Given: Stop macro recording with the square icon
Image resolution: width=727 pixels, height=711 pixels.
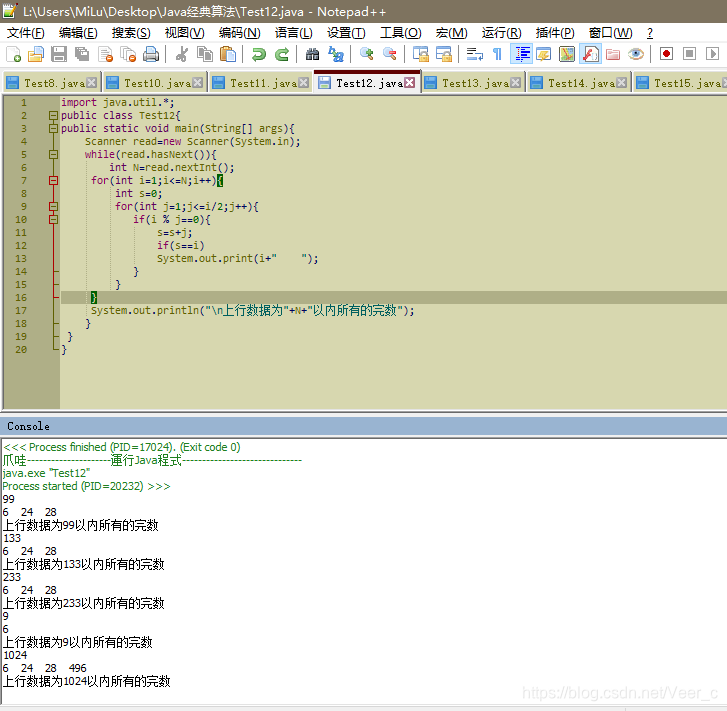Looking at the screenshot, I should [x=689, y=54].
